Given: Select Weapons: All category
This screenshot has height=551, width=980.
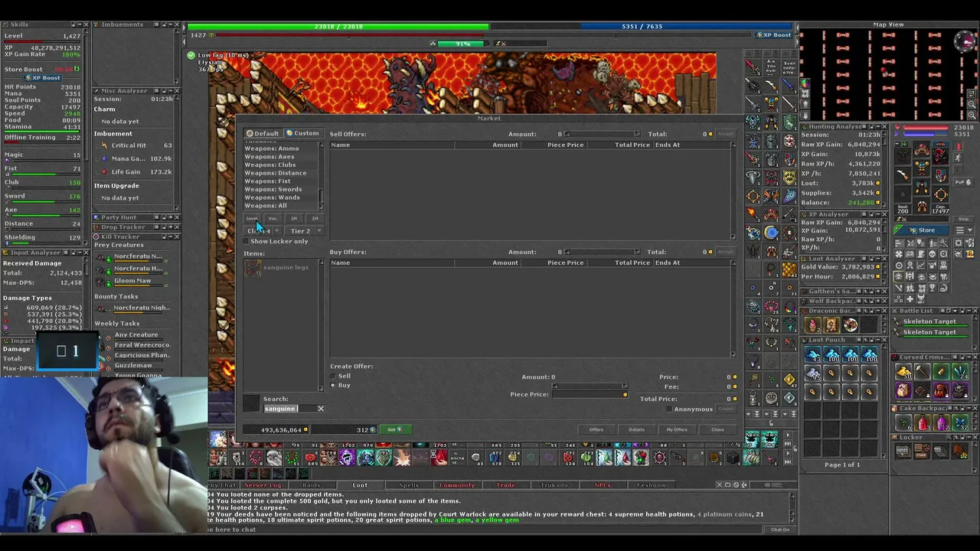Looking at the screenshot, I should pos(266,206).
